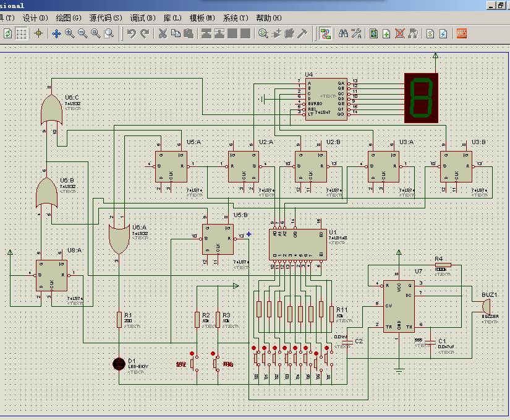Screen dimensions: 510x420
Task: Click the Zoom Out magnifier
Action: pos(83,33)
